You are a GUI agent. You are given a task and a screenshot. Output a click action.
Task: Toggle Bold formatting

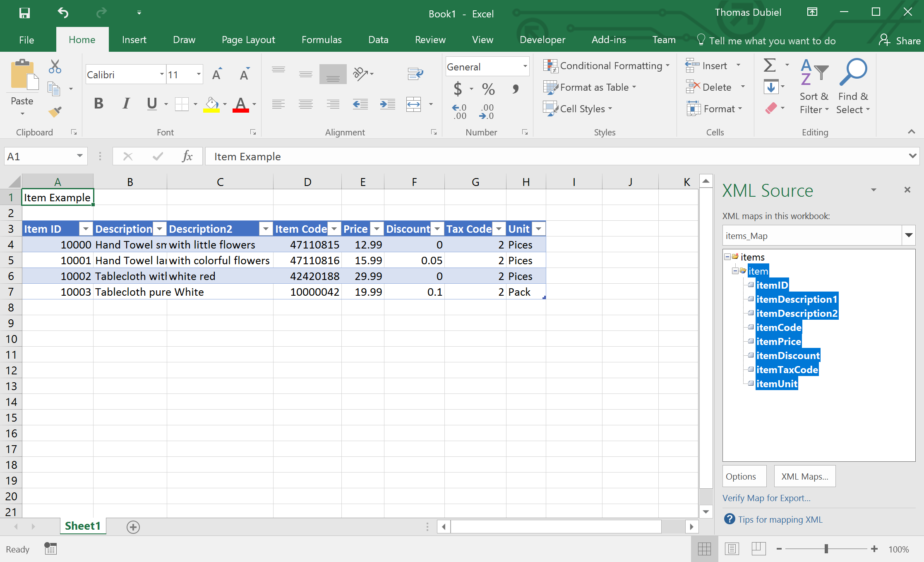[x=98, y=104]
